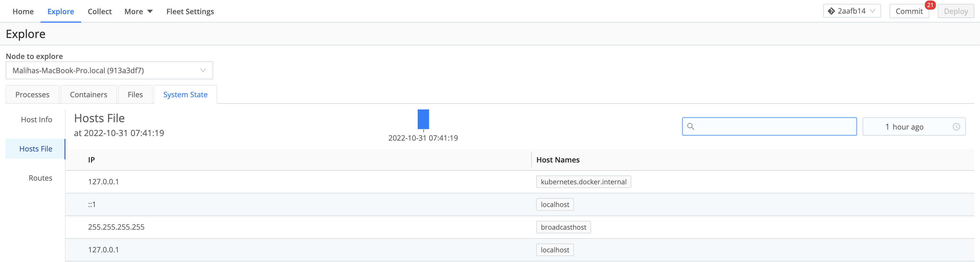Click the localhost host name chip
This screenshot has width=980, height=262.
tap(555, 204)
